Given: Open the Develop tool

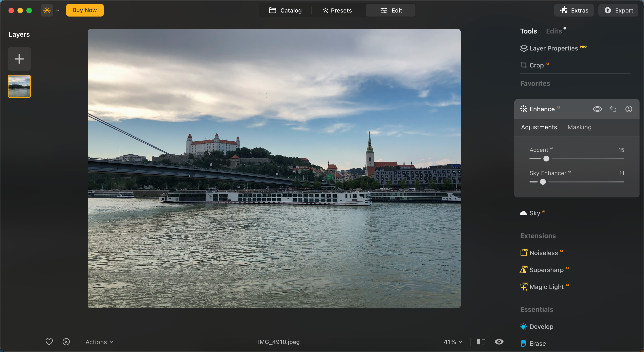Looking at the screenshot, I should [541, 326].
